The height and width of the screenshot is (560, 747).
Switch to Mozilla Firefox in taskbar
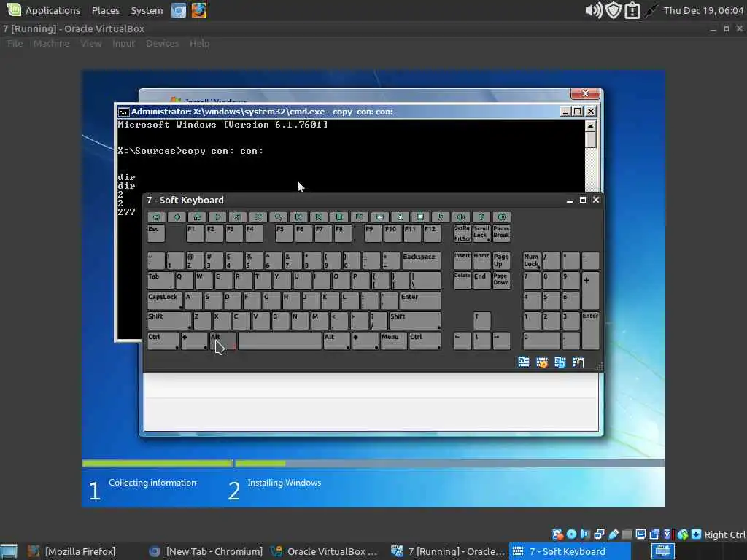coord(71,551)
